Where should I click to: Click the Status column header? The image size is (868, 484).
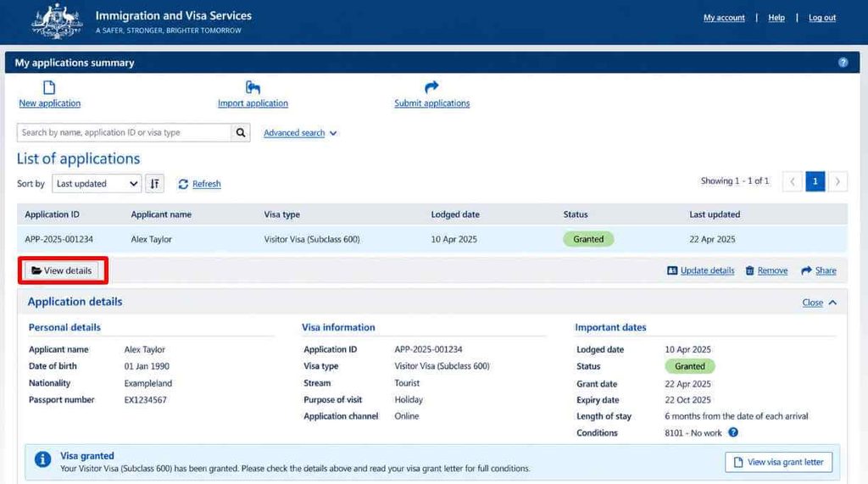tap(576, 214)
